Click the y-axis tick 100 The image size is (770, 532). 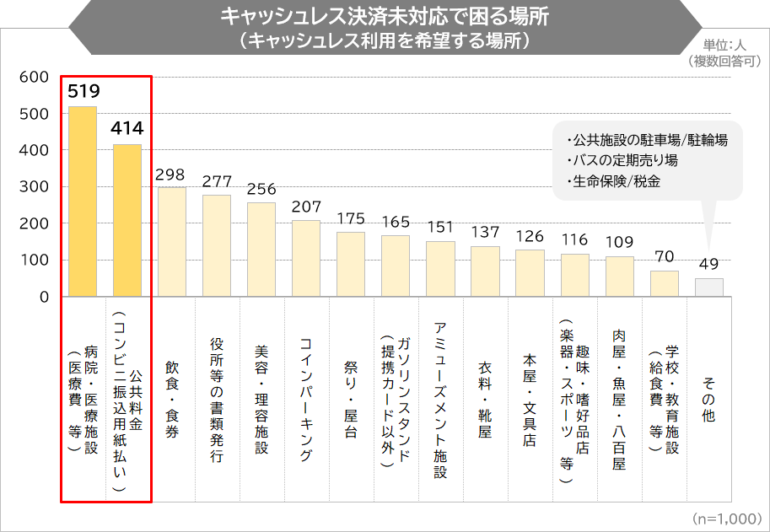click(34, 261)
